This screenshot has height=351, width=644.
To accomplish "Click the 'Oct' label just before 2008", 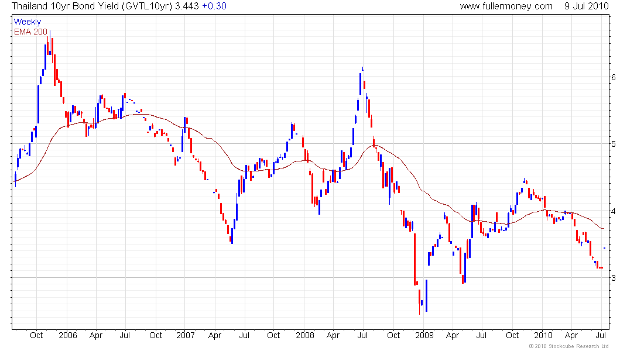I will (273, 335).
